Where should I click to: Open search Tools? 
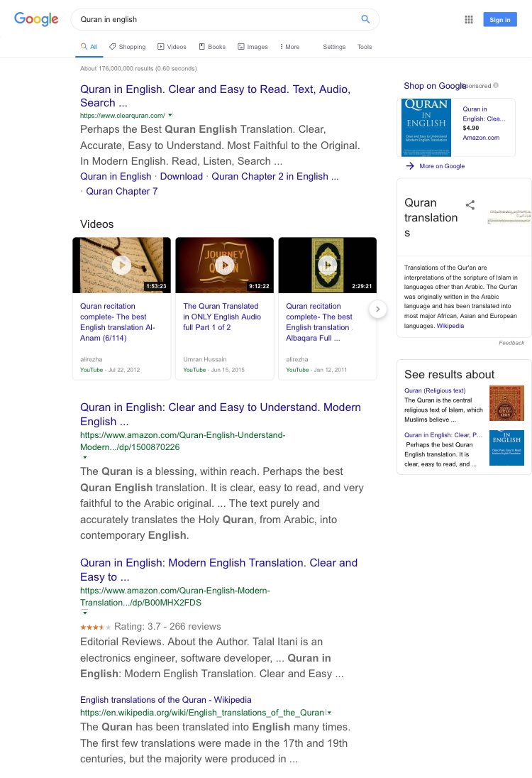pyautogui.click(x=365, y=47)
